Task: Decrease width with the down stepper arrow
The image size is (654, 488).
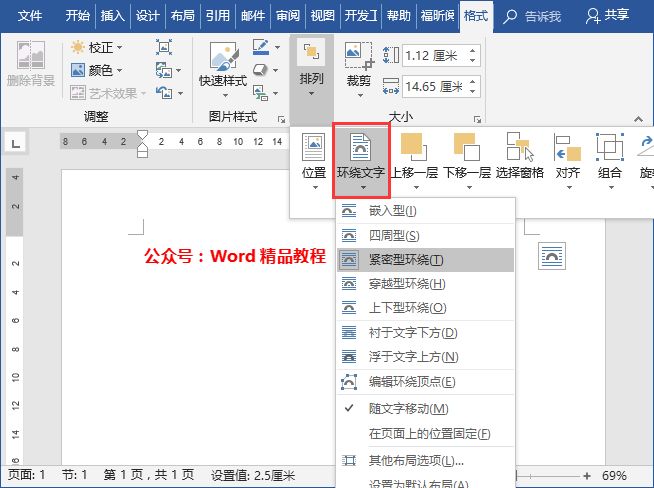Action: click(473, 91)
